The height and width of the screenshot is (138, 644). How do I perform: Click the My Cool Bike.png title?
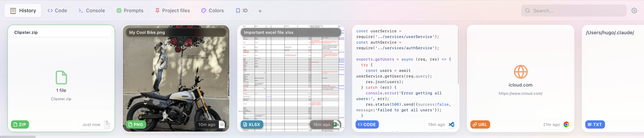pos(147,33)
